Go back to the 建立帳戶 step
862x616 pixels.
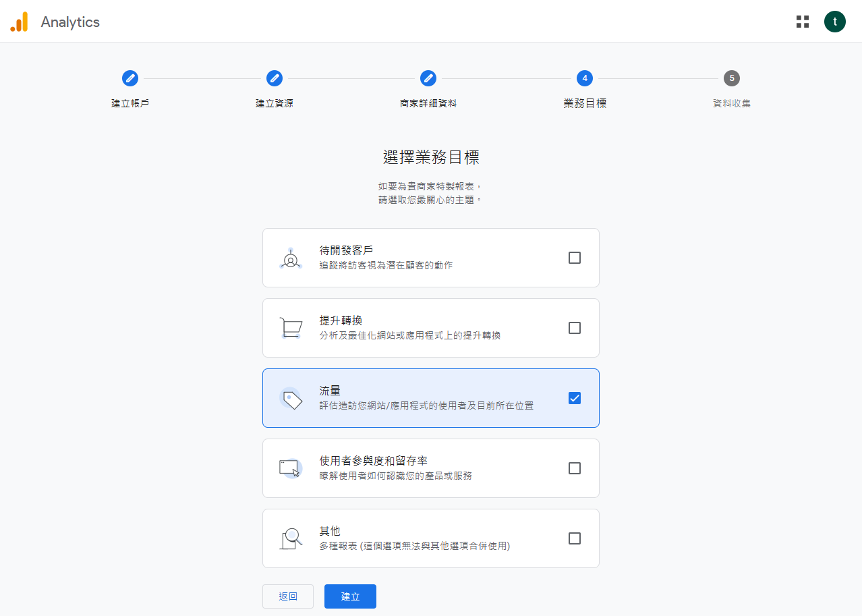click(x=130, y=78)
